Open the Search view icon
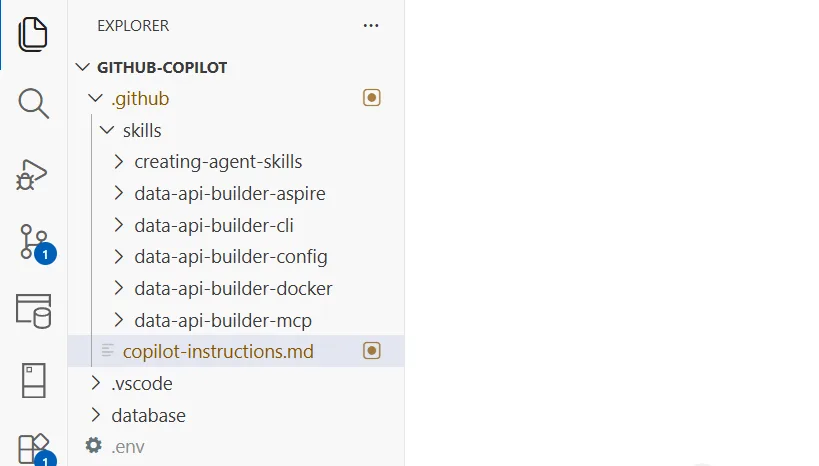 [33, 103]
